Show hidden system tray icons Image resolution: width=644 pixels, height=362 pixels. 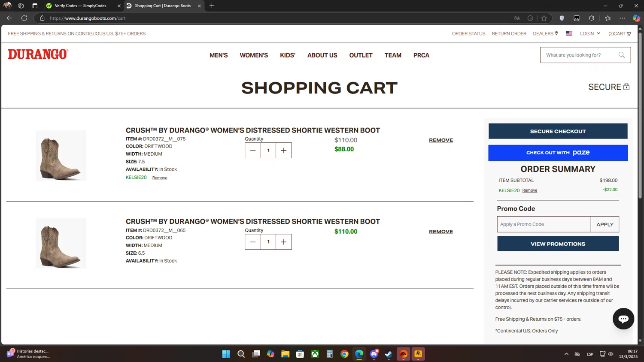(566, 354)
